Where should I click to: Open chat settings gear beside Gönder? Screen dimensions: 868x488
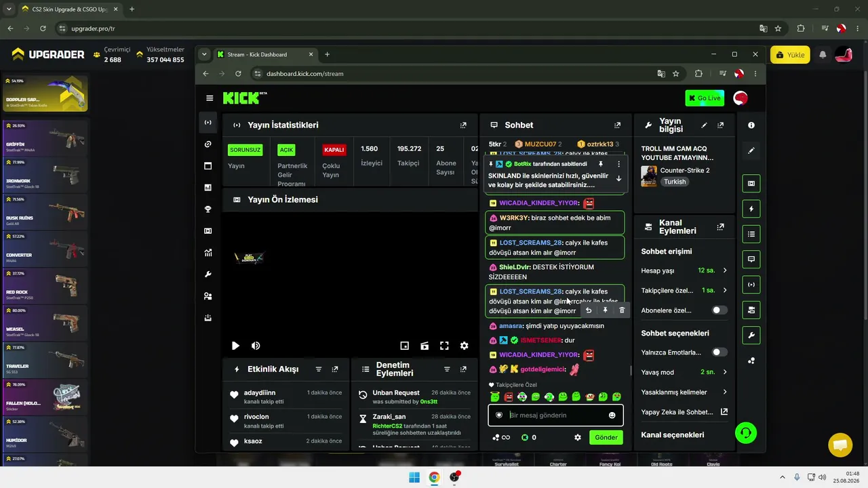point(578,438)
